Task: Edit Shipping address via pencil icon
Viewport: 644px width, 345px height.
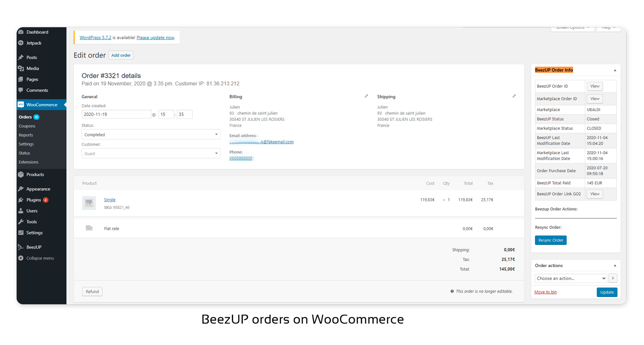Action: [514, 96]
